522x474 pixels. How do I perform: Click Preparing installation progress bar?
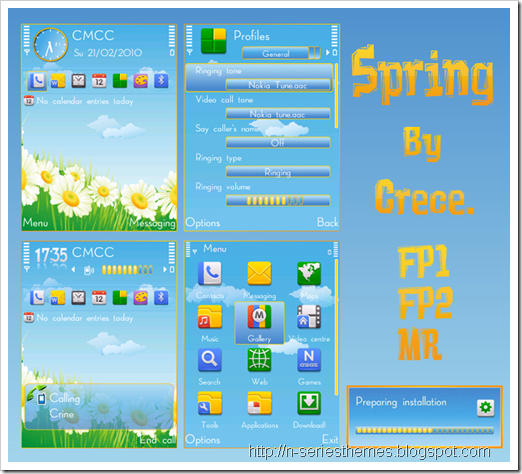click(x=424, y=431)
